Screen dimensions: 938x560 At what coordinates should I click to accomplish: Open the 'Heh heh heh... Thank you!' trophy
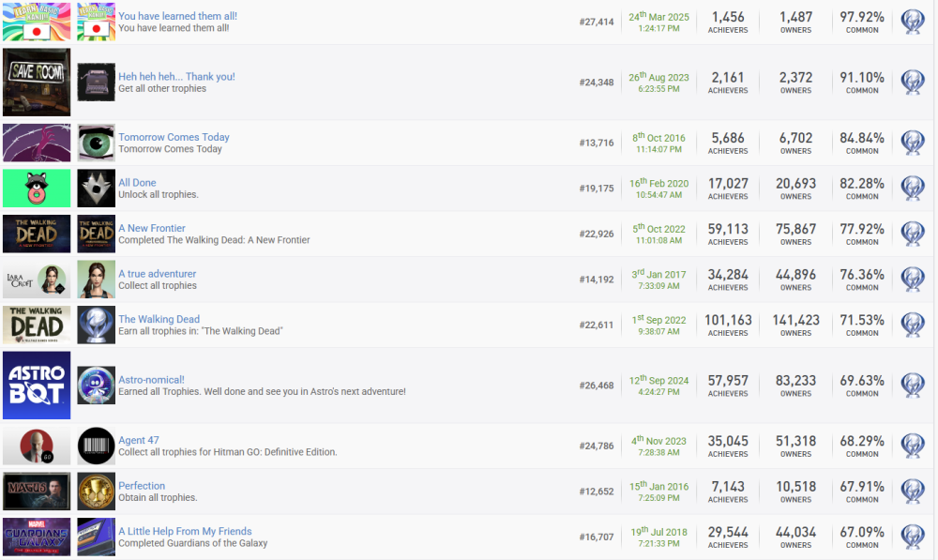(176, 77)
